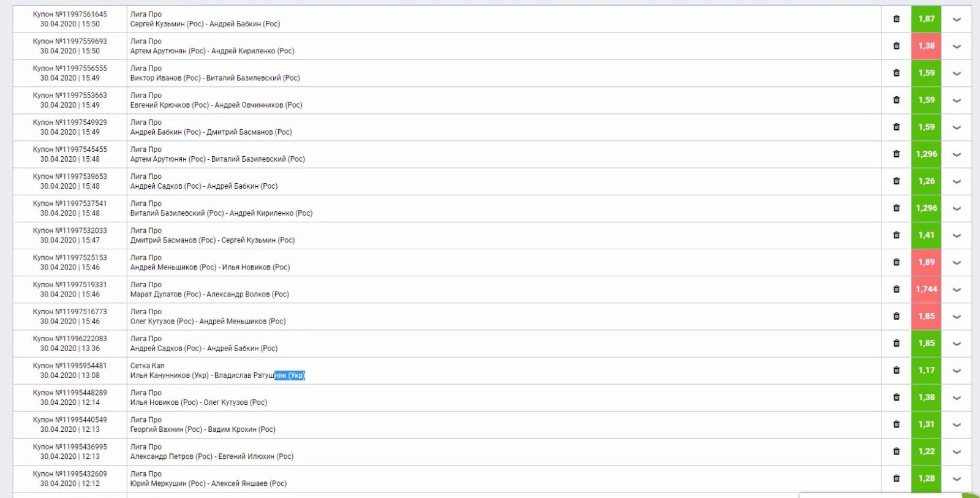The width and height of the screenshot is (980, 498).
Task: Expand chevron of coupon №11997525153
Action: [x=957, y=262]
